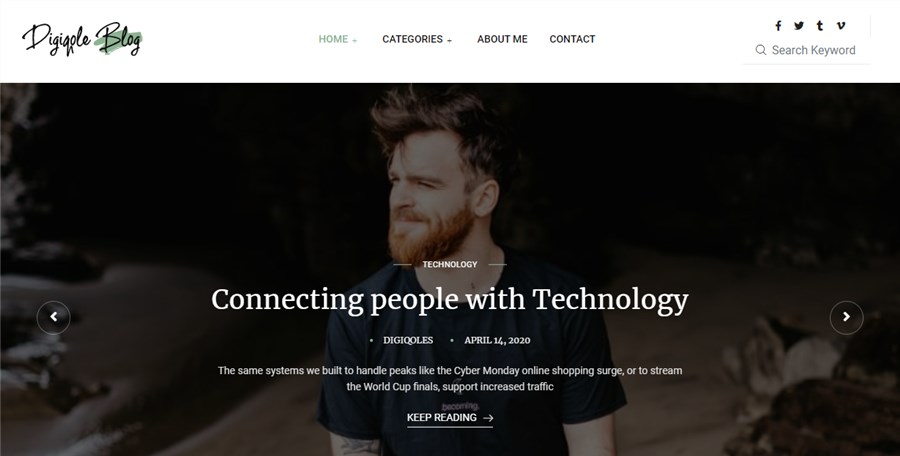Open the Connecting people with Technology headline

pos(450,300)
